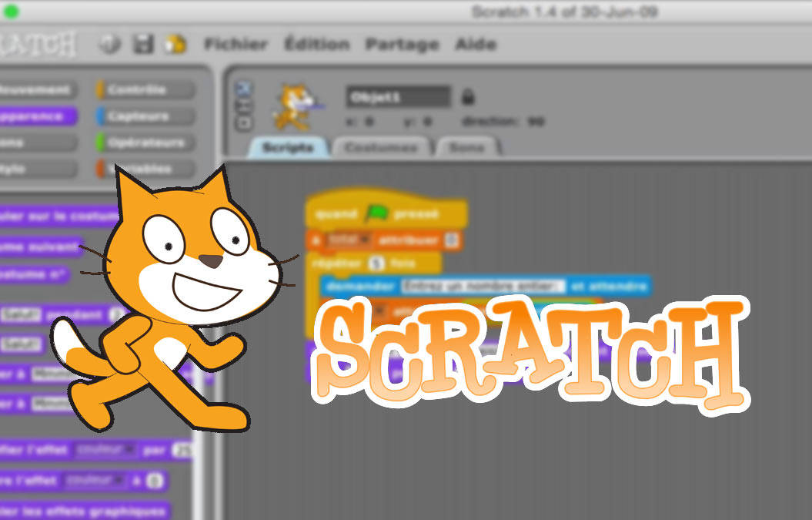
Task: Open the Partage menu
Action: [x=403, y=45]
